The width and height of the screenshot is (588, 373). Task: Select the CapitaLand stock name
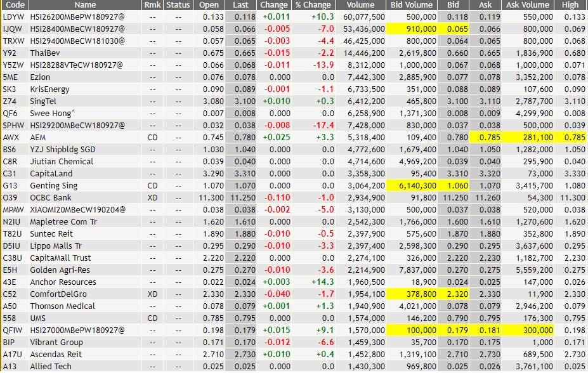tap(51, 174)
